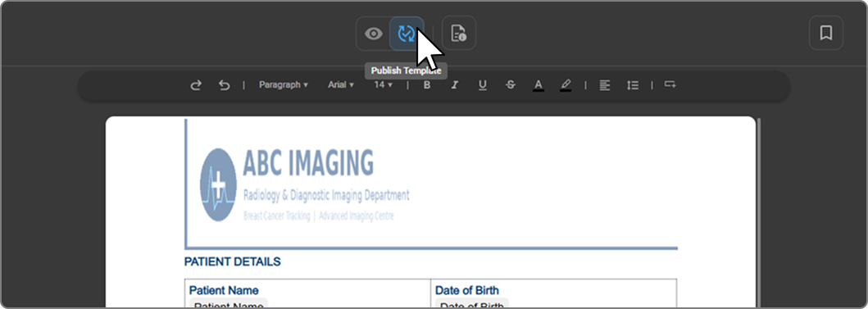Screen dimensions: 868x309
Task: Toggle bold formatting
Action: pos(427,85)
